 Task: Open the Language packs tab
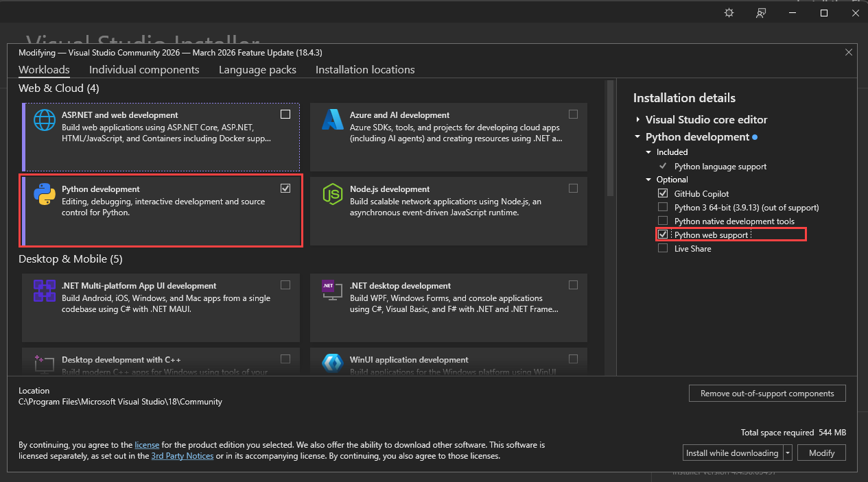[257, 70]
